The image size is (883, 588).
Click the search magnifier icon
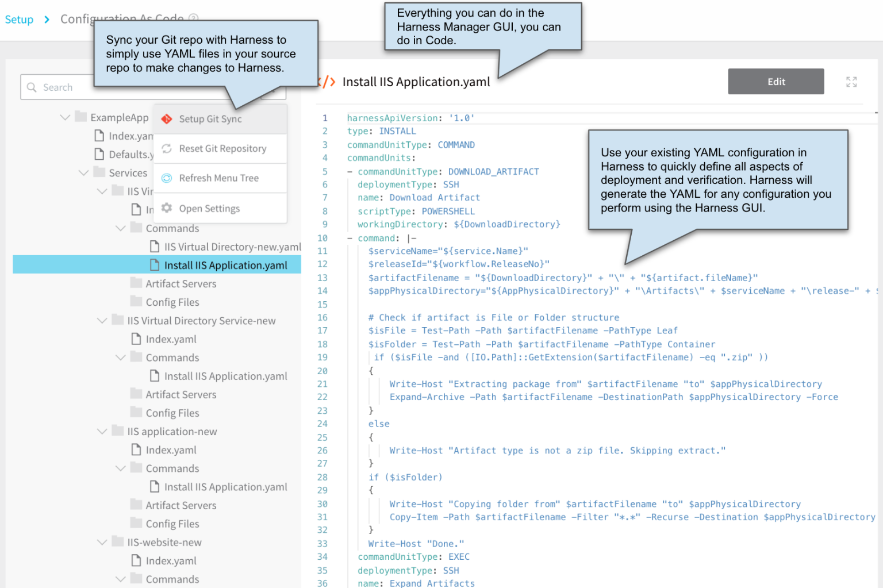(32, 87)
